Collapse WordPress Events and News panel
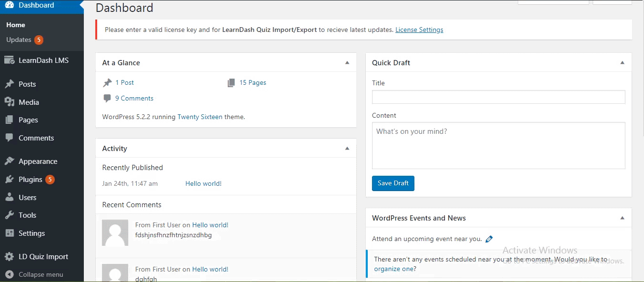 pos(622,218)
